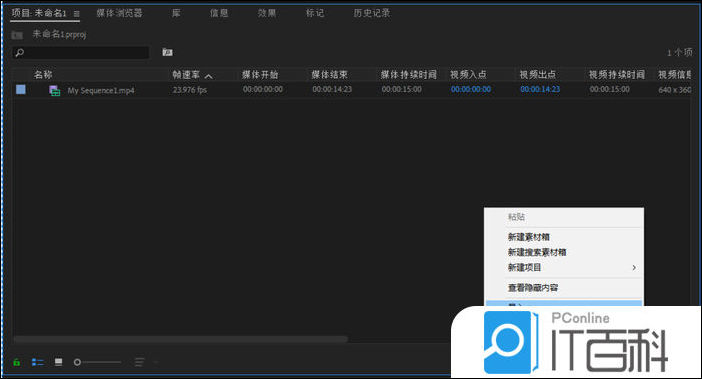
Task: Sort by the 帧速率 column header
Action: coord(186,75)
